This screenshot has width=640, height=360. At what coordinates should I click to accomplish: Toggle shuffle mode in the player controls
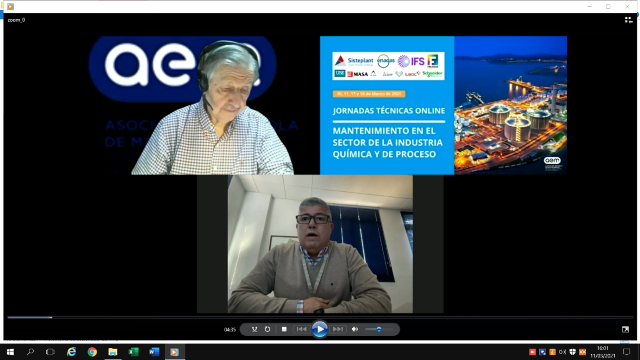click(254, 329)
